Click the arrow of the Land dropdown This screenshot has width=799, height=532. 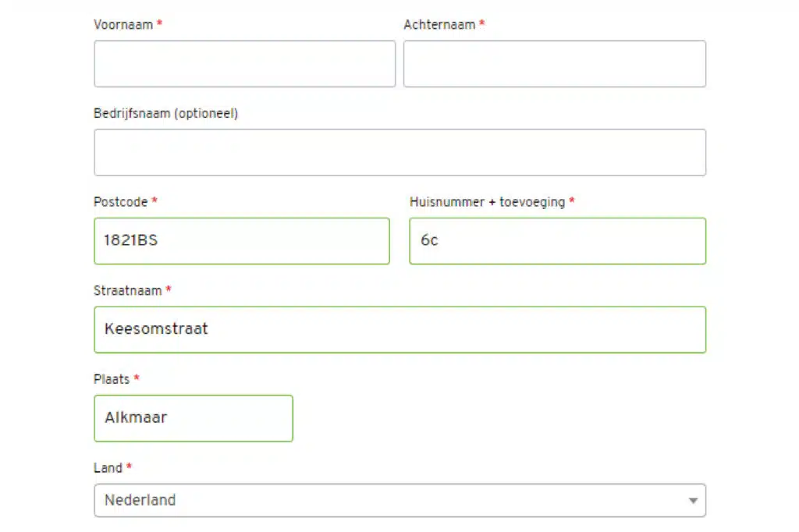693,501
